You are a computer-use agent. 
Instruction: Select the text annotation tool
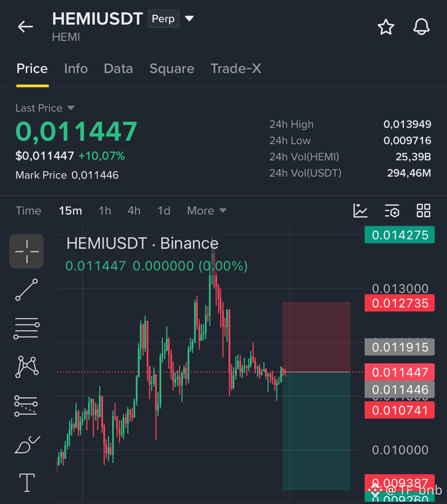27,483
